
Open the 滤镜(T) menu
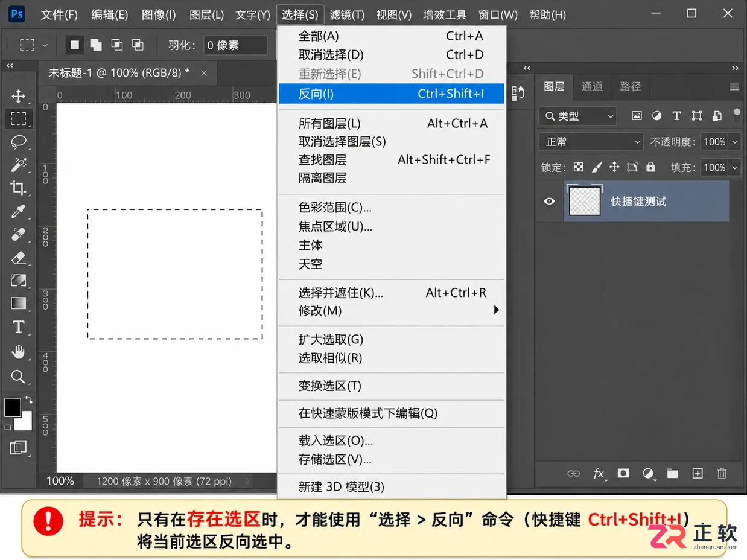pyautogui.click(x=347, y=14)
